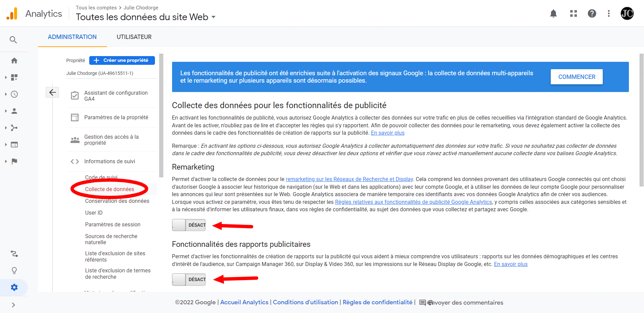Click the Créer une propriété button
The image size is (644, 313).
[122, 60]
